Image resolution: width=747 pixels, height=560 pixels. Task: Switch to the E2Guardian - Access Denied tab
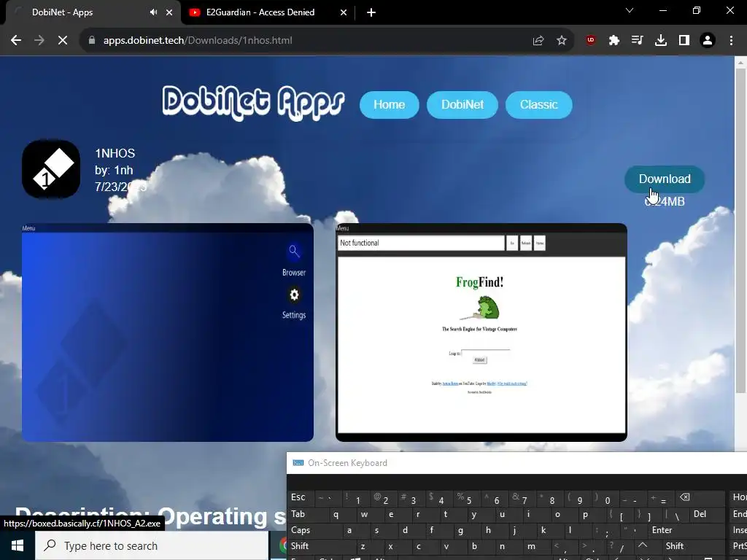tap(260, 12)
